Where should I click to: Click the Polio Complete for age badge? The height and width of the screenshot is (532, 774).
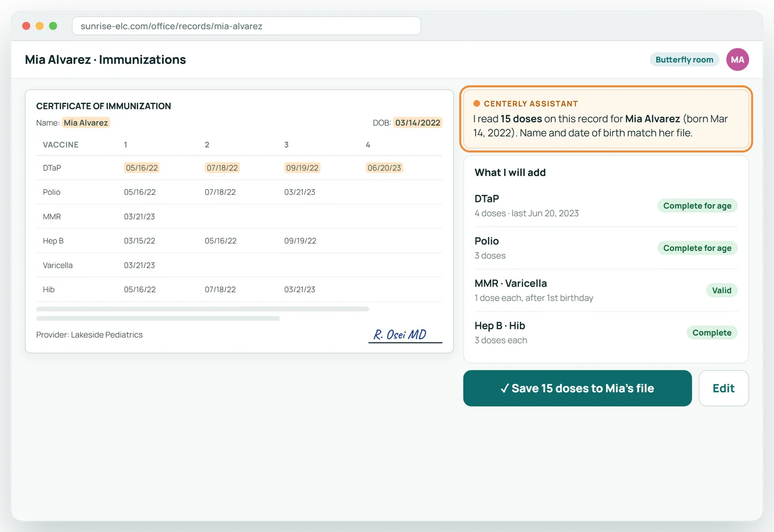pyautogui.click(x=697, y=248)
